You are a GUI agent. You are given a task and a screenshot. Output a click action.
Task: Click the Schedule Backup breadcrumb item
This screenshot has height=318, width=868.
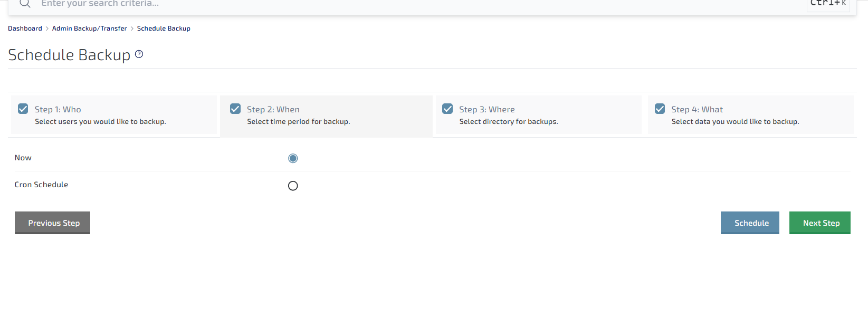[164, 28]
